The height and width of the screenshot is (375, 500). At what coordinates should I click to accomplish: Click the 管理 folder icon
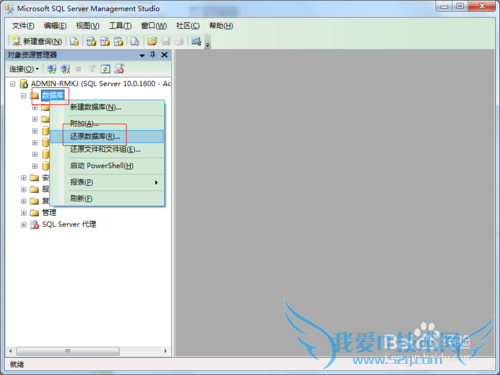pos(35,213)
